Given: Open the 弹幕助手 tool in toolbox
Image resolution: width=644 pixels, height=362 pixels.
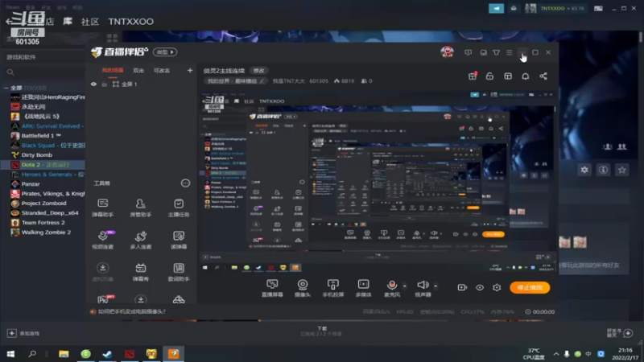Looking at the screenshot, I should [103, 208].
